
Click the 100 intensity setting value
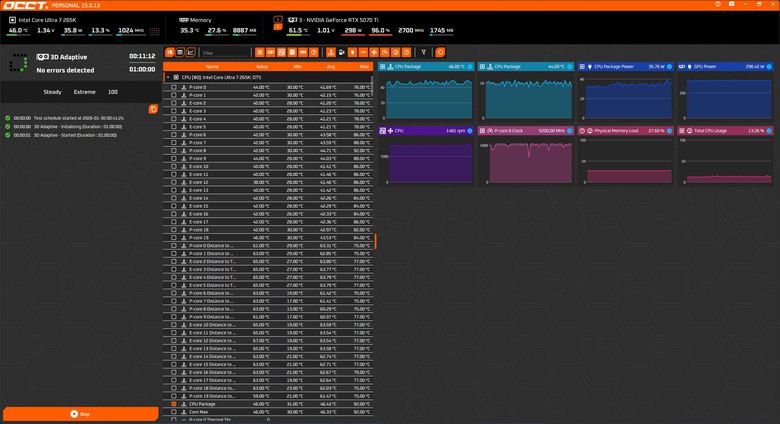(113, 92)
